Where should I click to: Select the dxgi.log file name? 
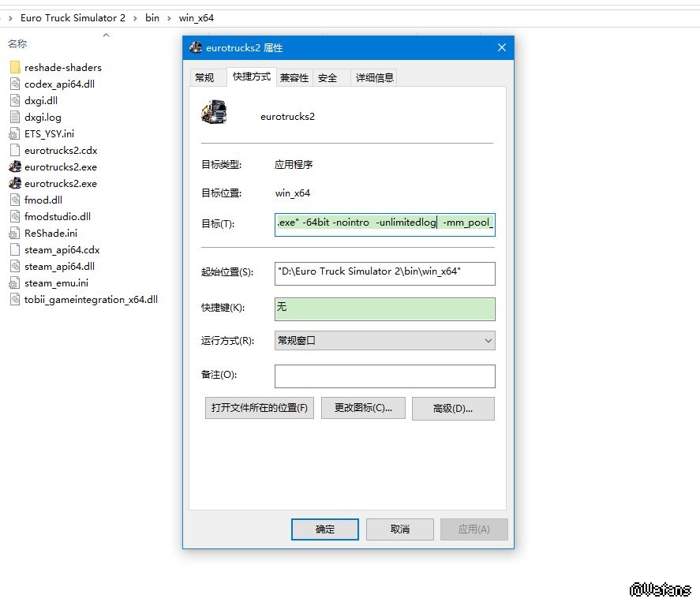43,118
